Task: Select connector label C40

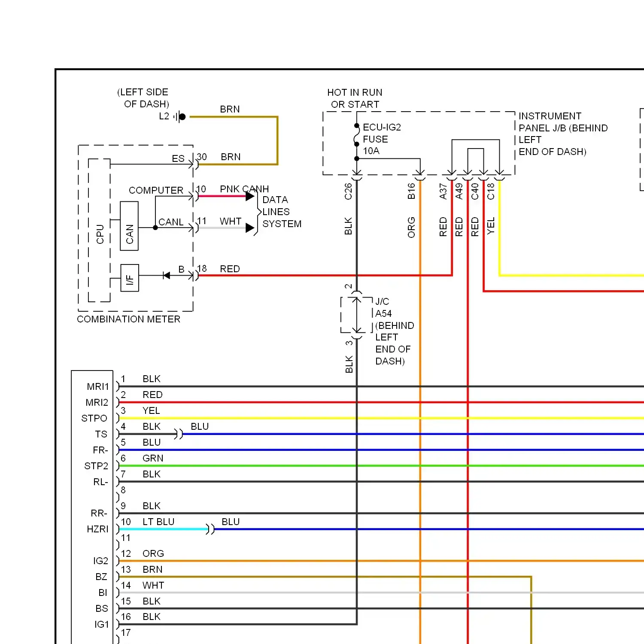Action: (475, 191)
